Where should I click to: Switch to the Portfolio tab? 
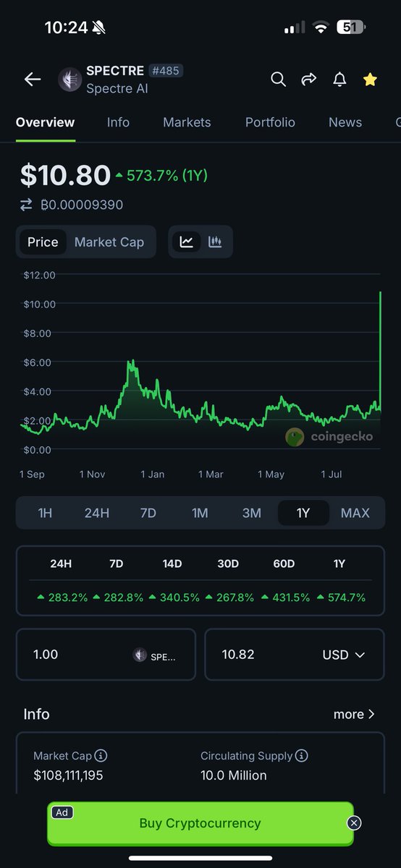point(270,122)
